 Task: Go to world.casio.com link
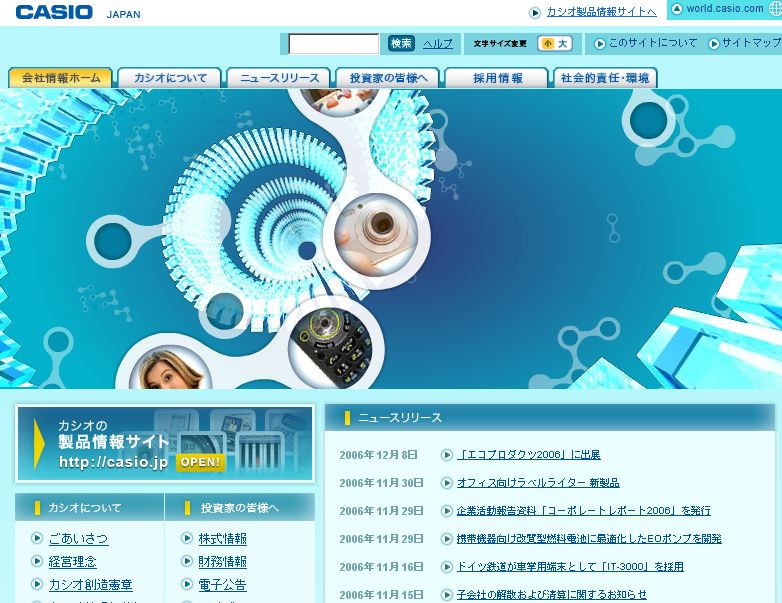point(725,9)
